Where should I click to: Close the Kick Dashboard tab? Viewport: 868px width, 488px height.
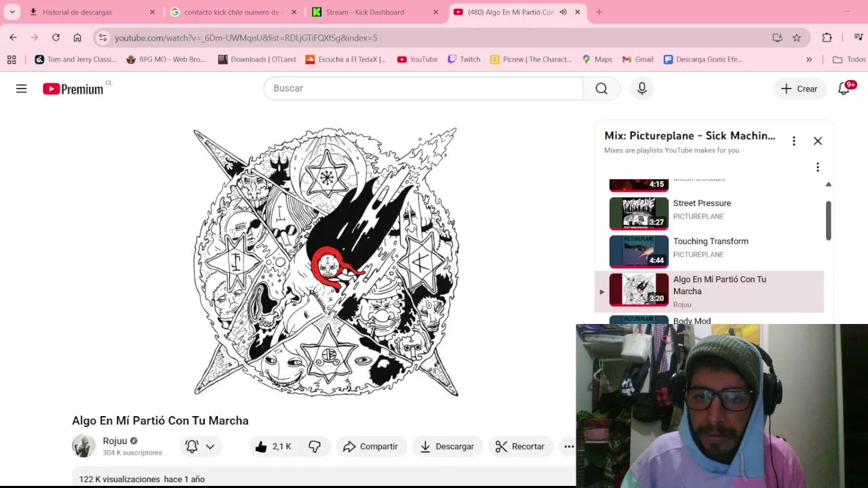coord(436,12)
